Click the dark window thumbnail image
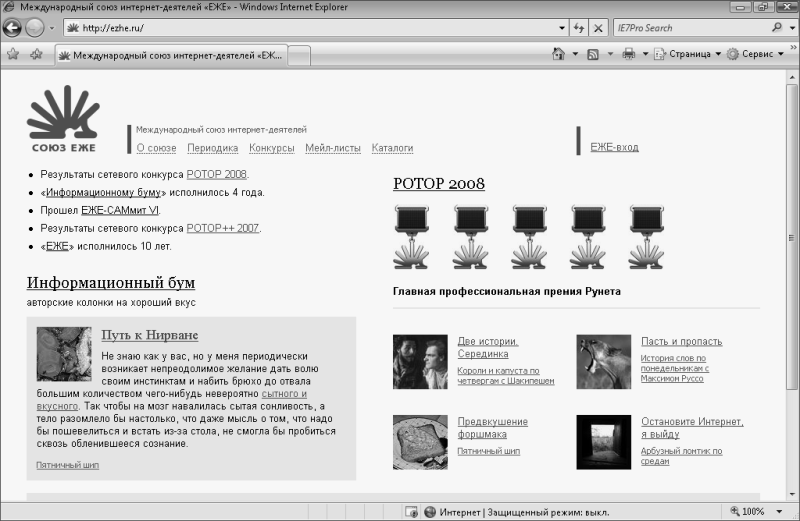The height and width of the screenshot is (521, 800). pos(604,442)
